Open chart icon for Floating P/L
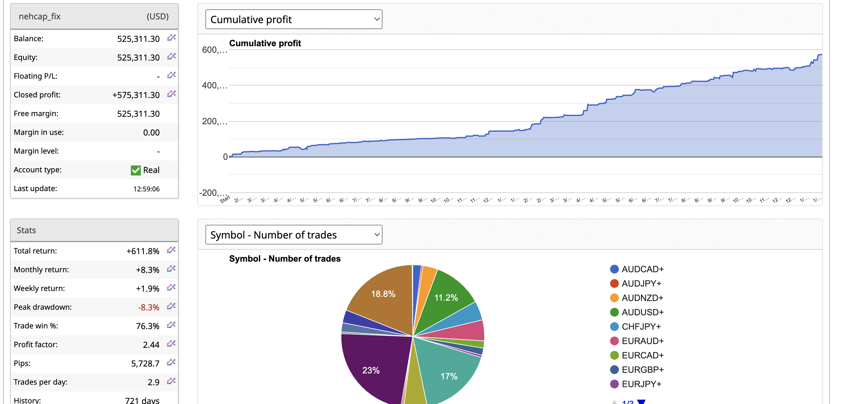 click(x=171, y=75)
